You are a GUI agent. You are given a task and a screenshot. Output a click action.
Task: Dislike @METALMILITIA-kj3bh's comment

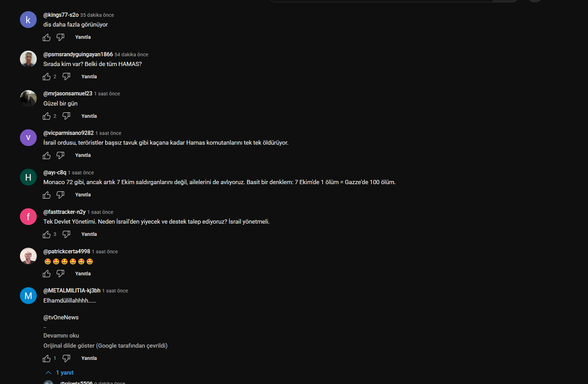pos(66,358)
